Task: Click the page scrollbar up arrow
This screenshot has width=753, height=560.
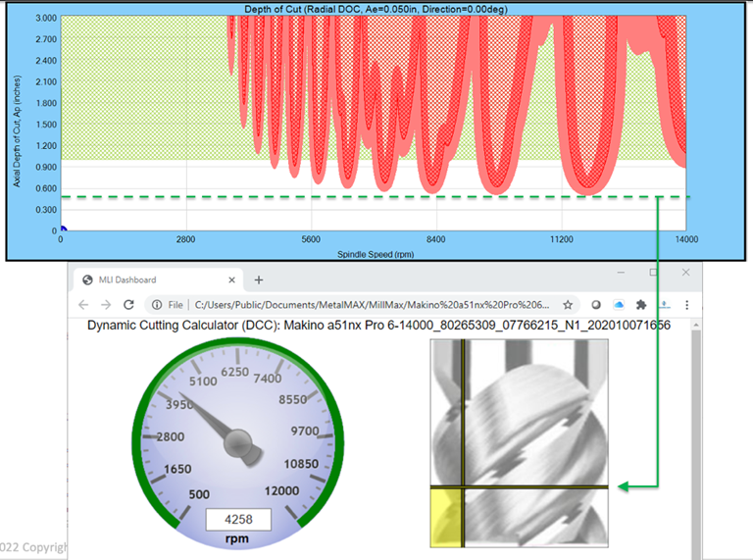Action: pyautogui.click(x=696, y=326)
